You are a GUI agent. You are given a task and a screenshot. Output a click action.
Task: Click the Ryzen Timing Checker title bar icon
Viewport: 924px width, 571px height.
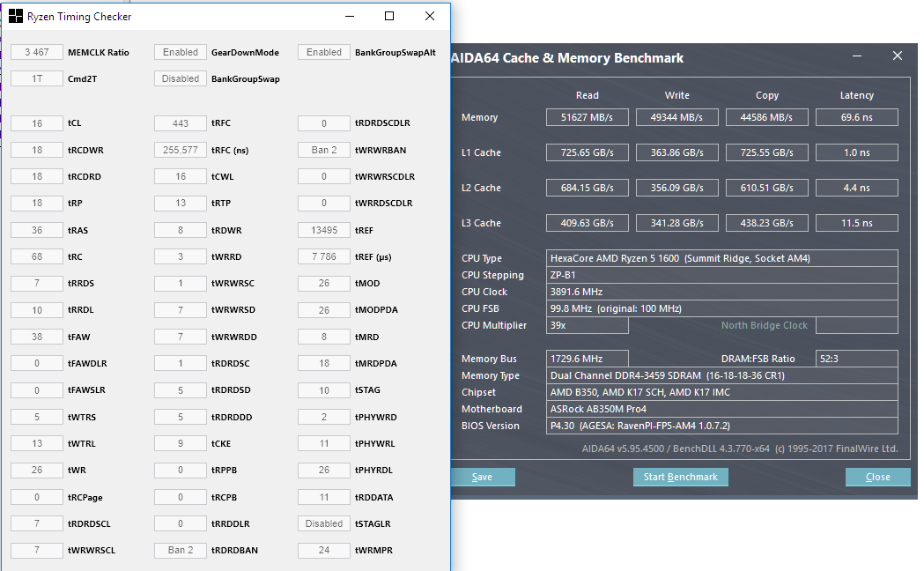pos(16,17)
